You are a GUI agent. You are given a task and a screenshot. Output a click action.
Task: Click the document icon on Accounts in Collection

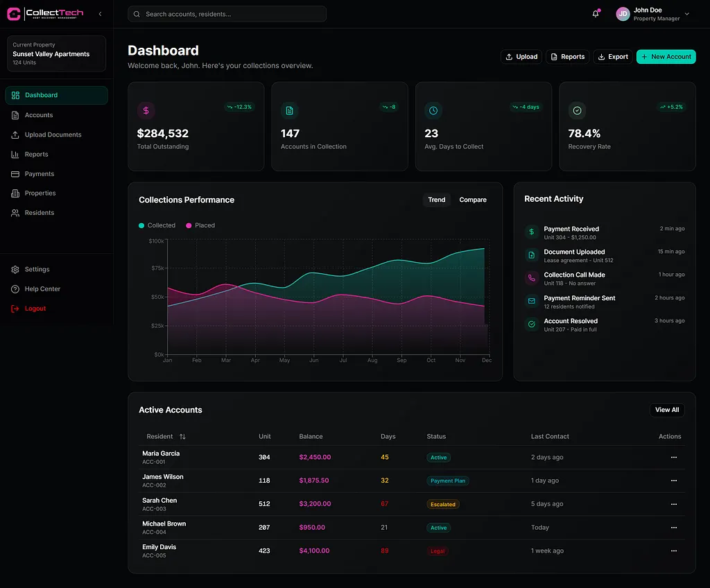[x=289, y=110]
